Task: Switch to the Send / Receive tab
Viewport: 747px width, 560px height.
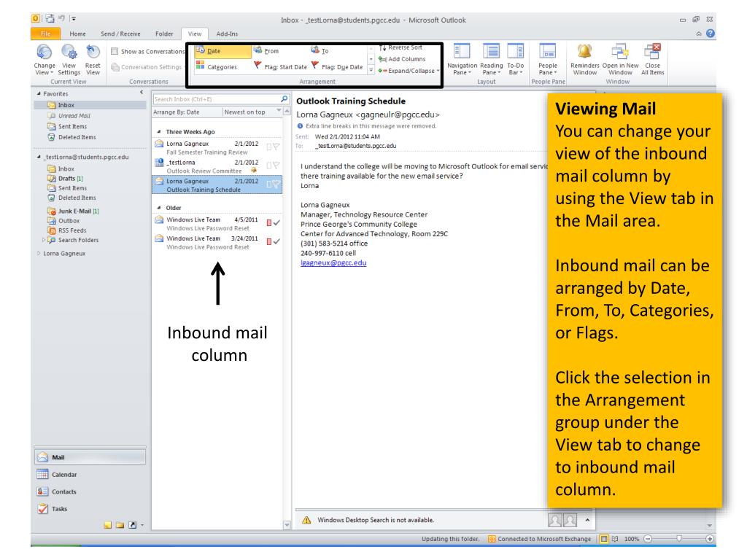Action: point(120,34)
